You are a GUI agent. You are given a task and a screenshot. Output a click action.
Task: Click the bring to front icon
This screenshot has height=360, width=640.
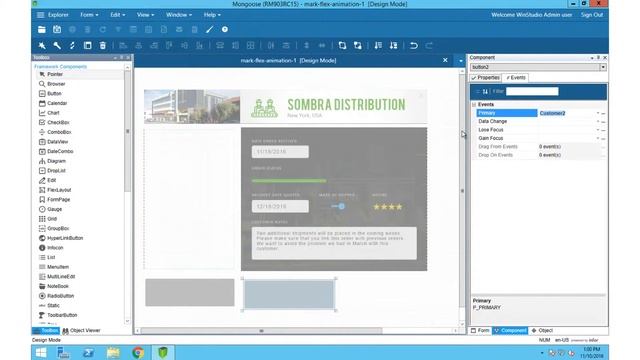pos(342,45)
